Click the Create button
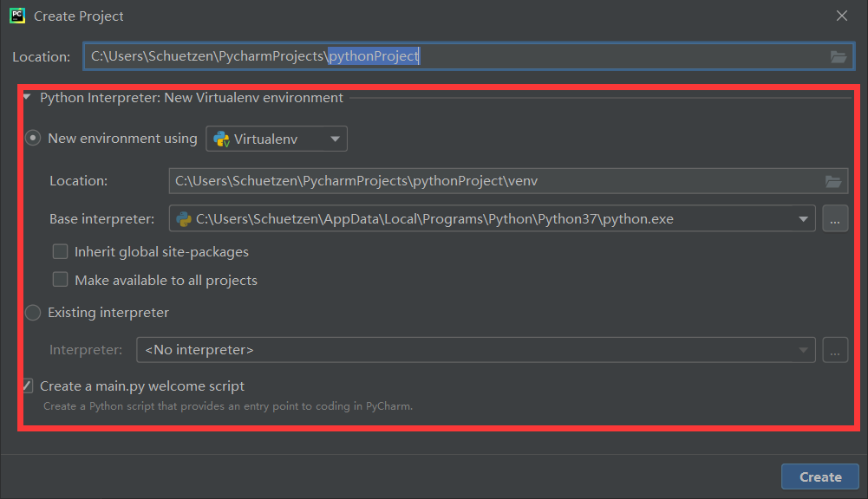This screenshot has width=868, height=499. (x=819, y=476)
